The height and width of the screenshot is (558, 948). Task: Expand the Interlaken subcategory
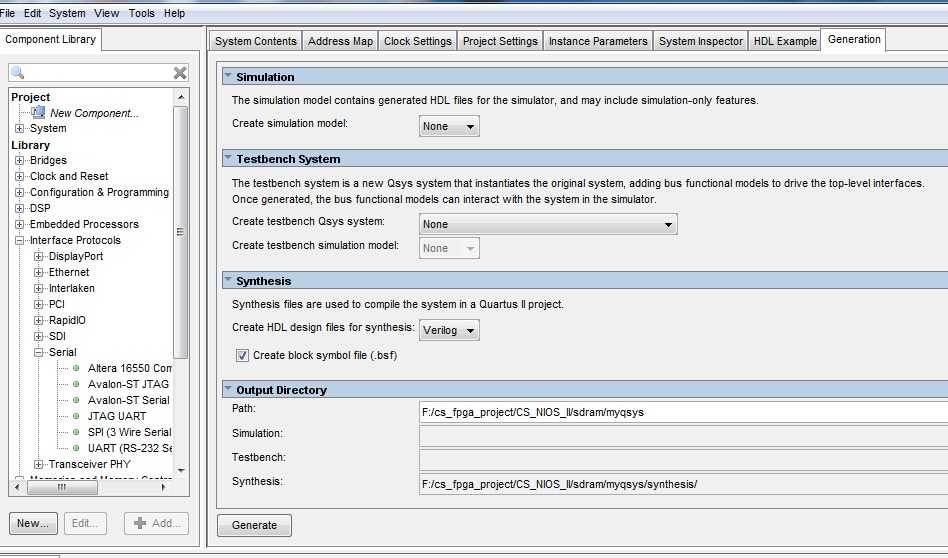39,288
